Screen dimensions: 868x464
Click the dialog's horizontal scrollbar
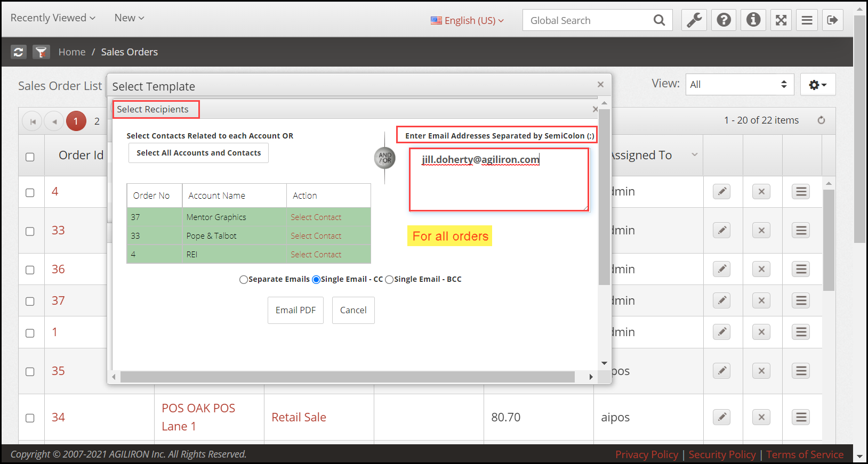tap(348, 377)
